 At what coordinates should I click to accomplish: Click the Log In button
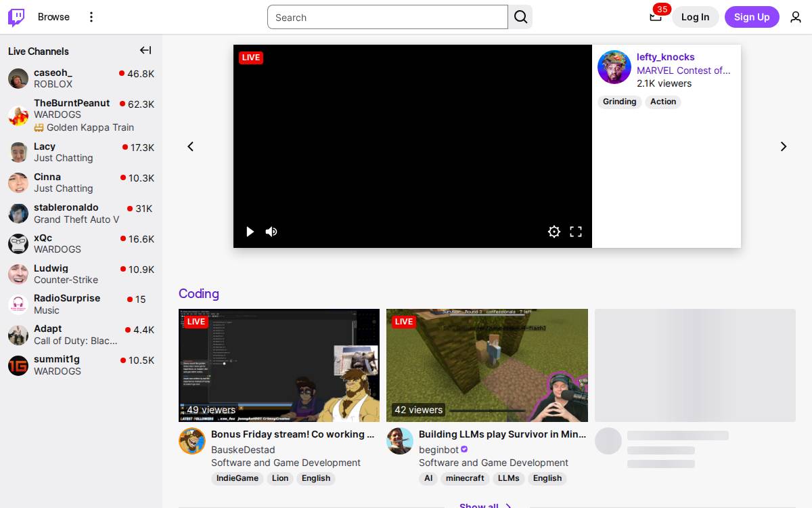pos(695,17)
